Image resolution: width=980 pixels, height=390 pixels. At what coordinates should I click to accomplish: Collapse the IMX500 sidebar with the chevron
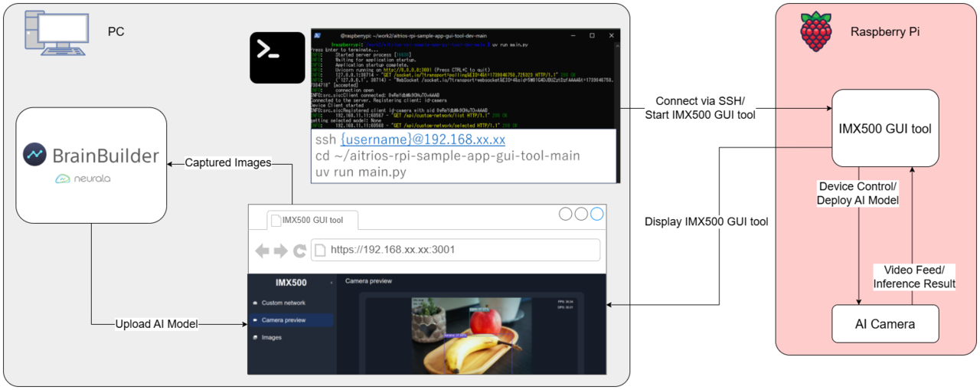click(x=332, y=283)
